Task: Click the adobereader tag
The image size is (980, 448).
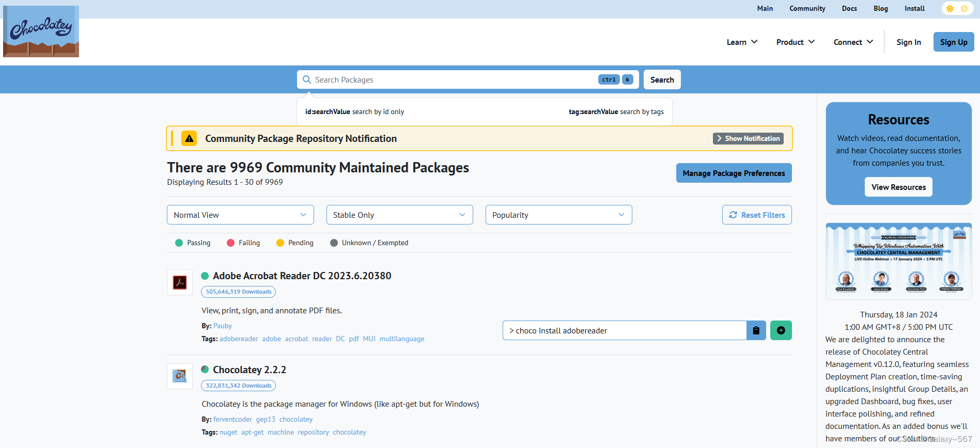Action: pos(239,339)
